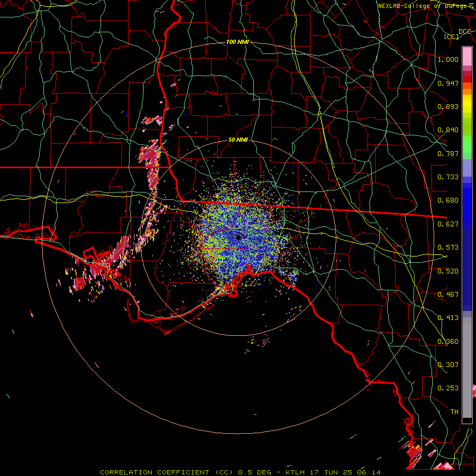Viewport: 476px width, 476px height.
Task: Select the 0.253 scale label
Action: 448,388
